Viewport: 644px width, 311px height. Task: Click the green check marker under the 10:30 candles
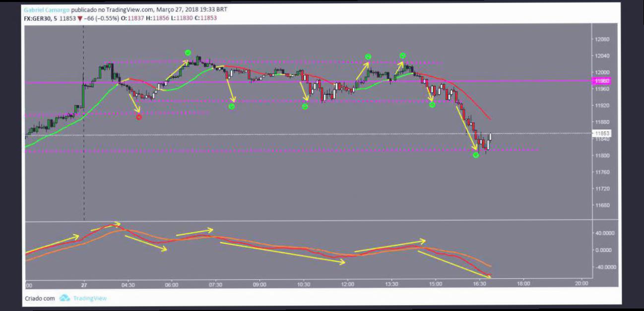click(x=305, y=106)
